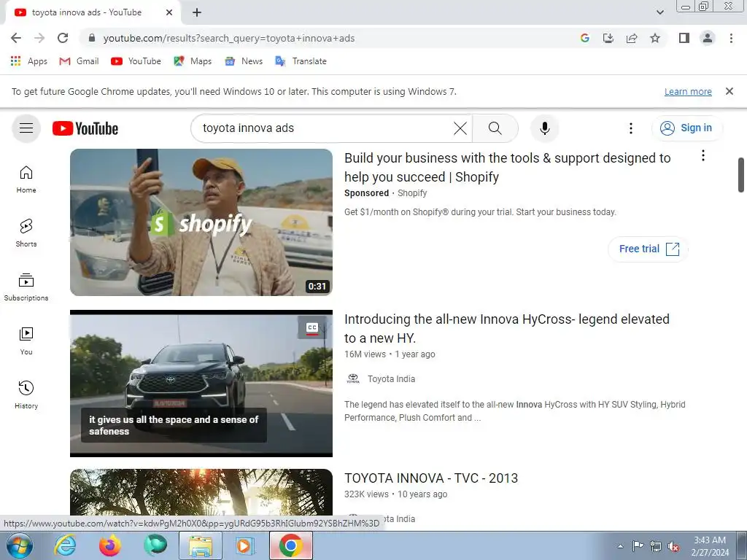Click the Sign in button
The image size is (747, 560).
tap(687, 128)
